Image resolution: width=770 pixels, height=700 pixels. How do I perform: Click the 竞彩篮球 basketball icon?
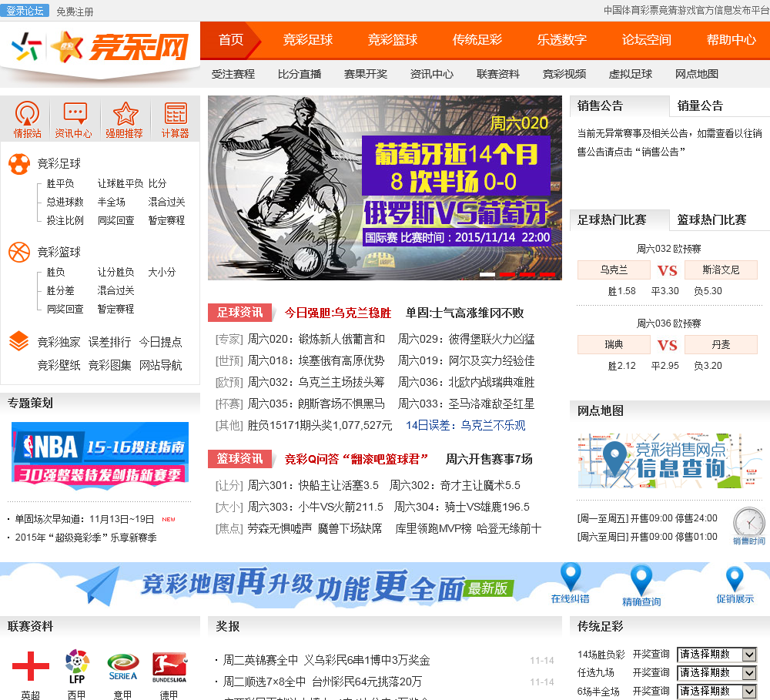click(x=19, y=253)
